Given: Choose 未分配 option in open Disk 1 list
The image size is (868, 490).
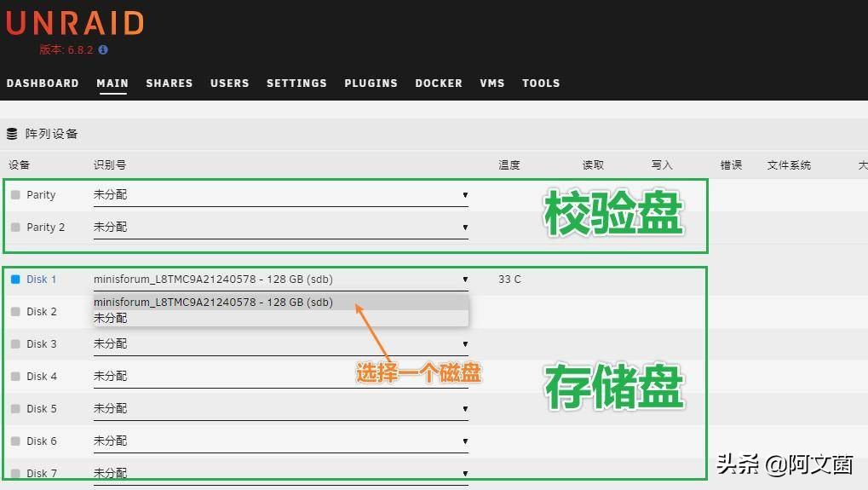Looking at the screenshot, I should pos(280,318).
